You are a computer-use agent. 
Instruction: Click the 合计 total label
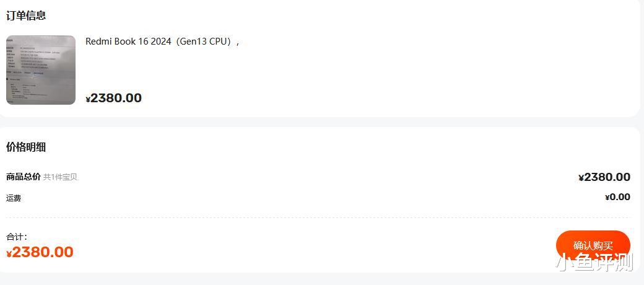click(16, 237)
